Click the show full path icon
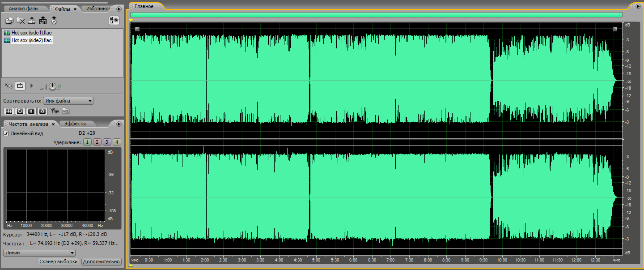The width and height of the screenshot is (644, 270). tap(66, 111)
